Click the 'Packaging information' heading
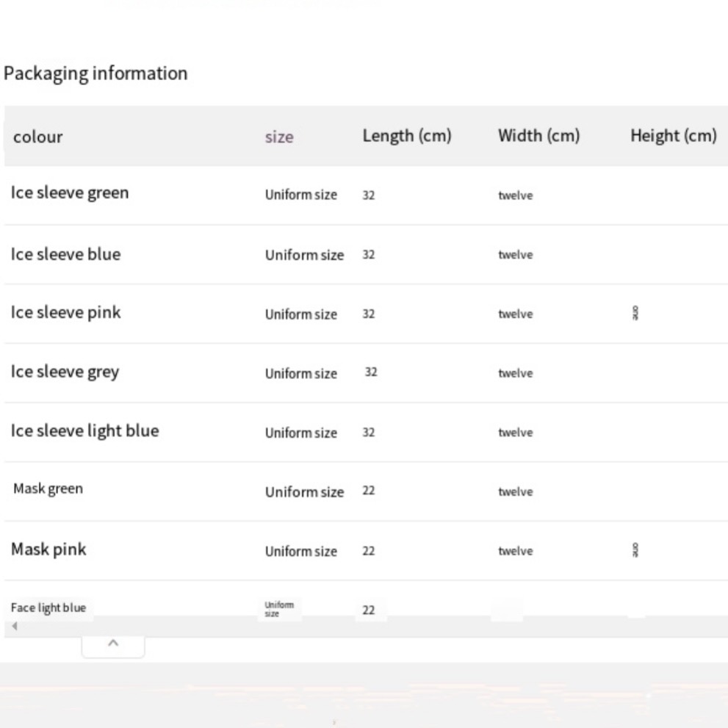Viewport: 728px width, 728px height. 95,73
